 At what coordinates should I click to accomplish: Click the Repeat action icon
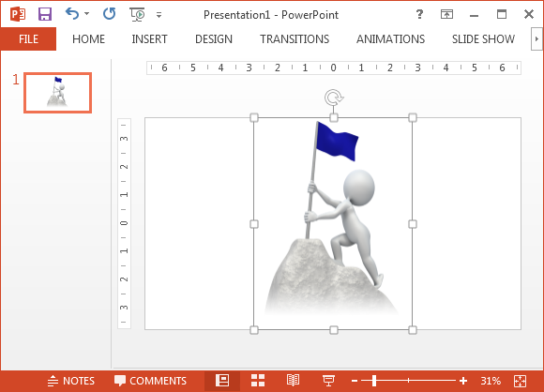[110, 14]
